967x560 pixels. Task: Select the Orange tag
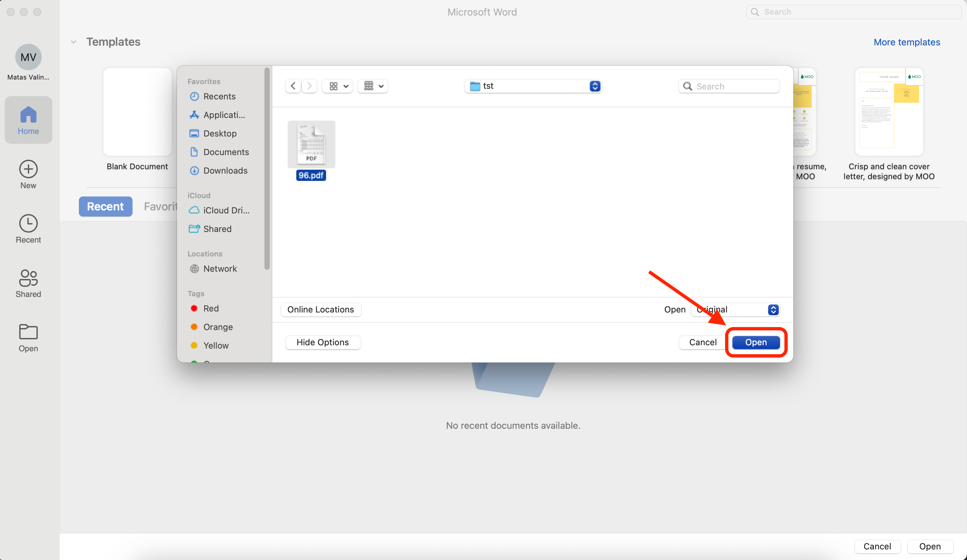[x=218, y=327]
